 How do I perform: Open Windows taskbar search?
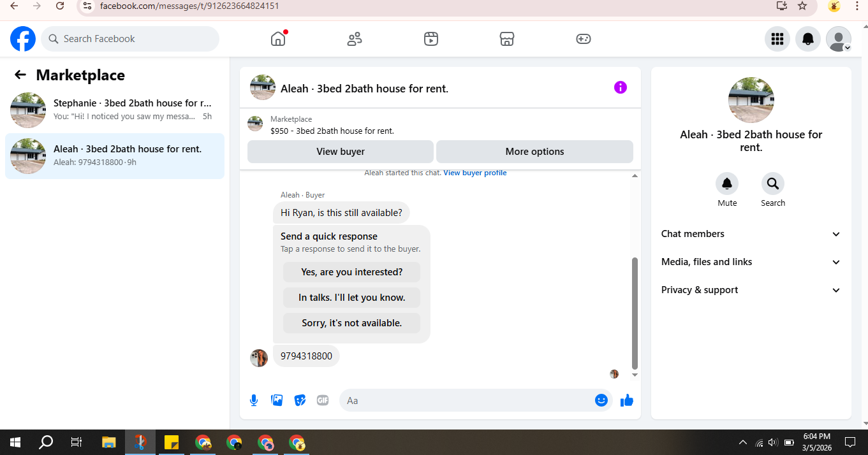pyautogui.click(x=46, y=442)
